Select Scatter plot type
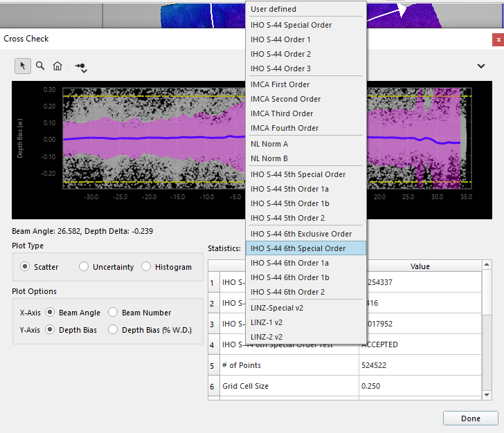504x433 pixels. (x=26, y=267)
